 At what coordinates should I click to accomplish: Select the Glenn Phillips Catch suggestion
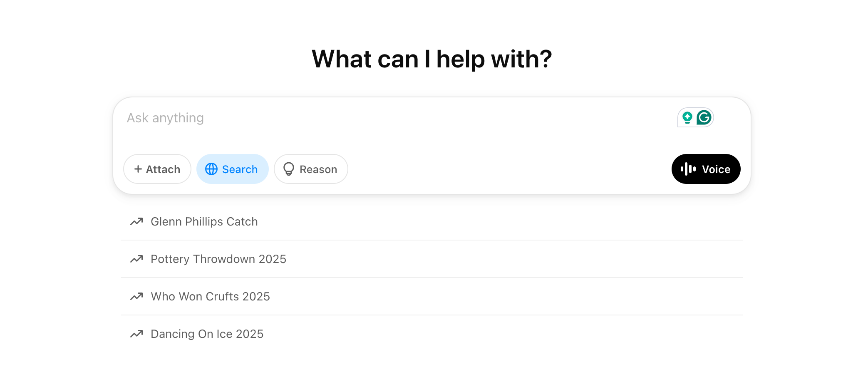coord(204,222)
